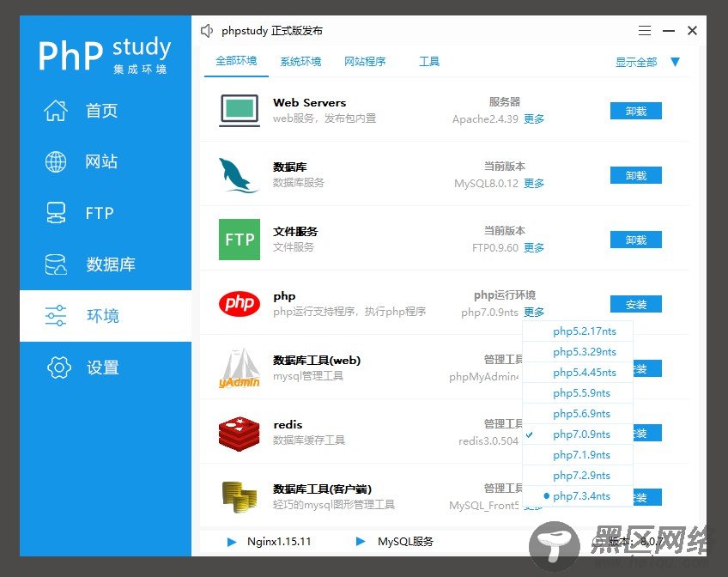728x577 pixels.
Task: Click the phpMyAdmin sailboat icon
Action: (240, 368)
